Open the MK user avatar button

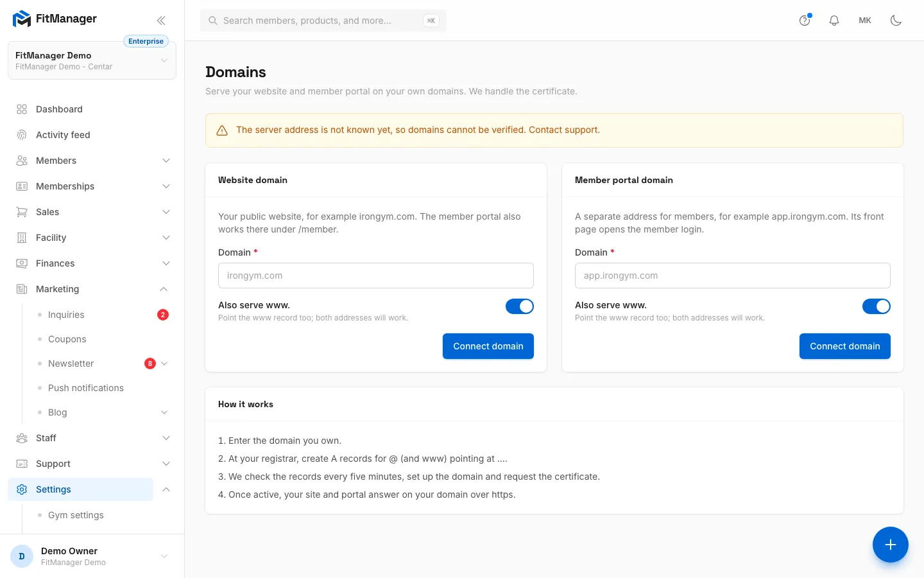[x=865, y=21]
